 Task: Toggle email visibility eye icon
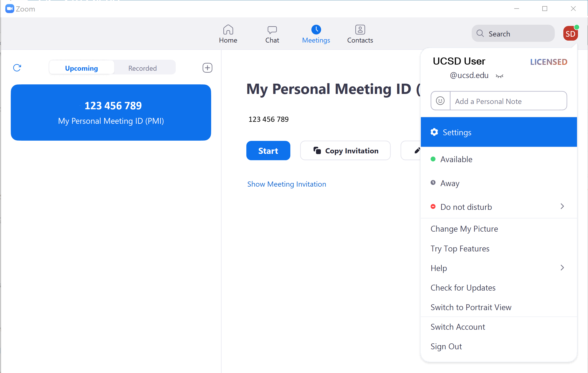[x=499, y=76]
